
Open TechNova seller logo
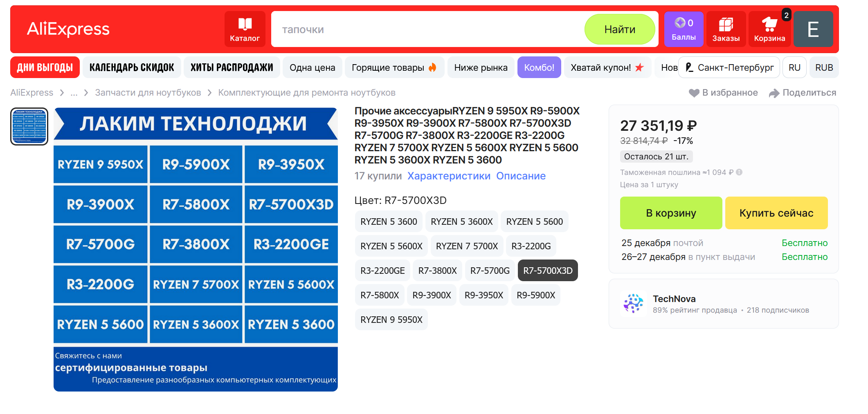coord(634,304)
